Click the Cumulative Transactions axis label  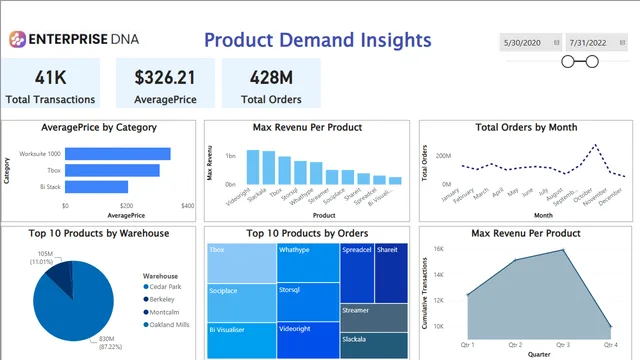tap(424, 293)
